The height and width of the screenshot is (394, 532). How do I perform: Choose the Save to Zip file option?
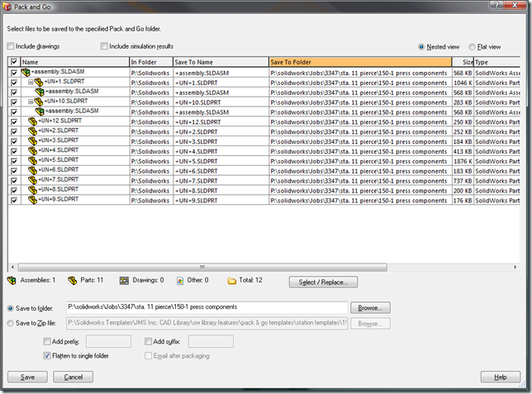point(11,323)
